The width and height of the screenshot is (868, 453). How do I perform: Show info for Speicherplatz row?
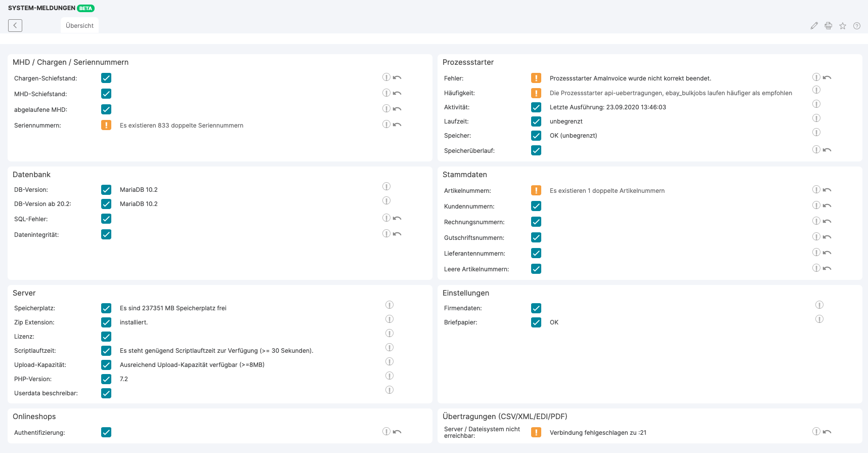coord(389,305)
